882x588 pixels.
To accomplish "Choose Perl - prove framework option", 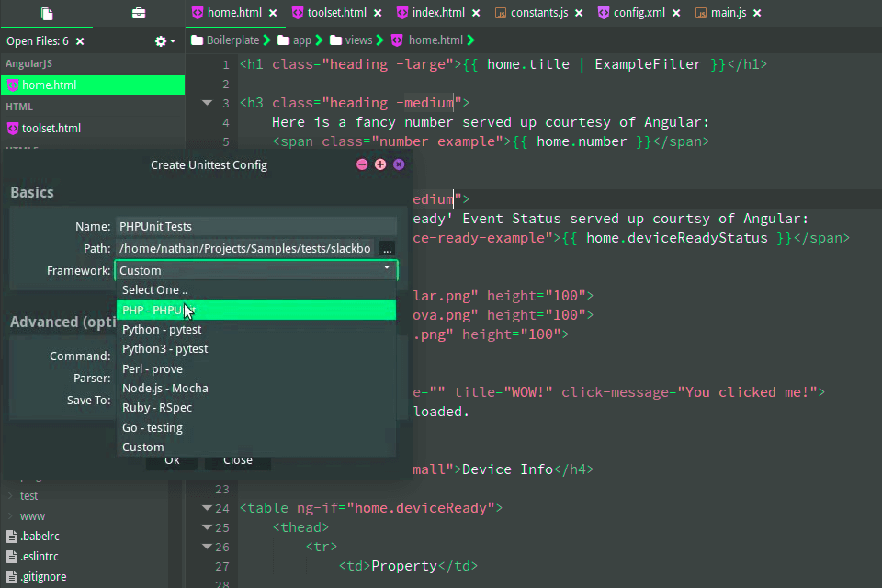I will pyautogui.click(x=256, y=368).
